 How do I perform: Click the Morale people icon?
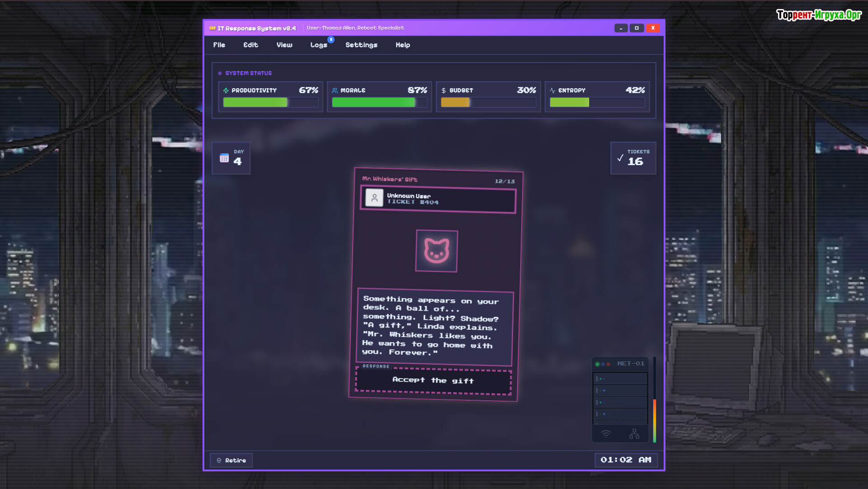(x=335, y=90)
